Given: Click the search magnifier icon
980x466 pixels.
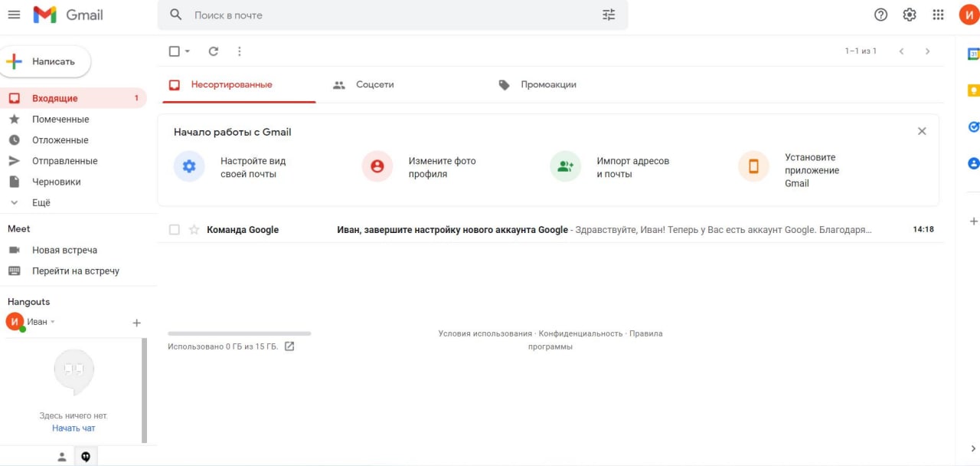Looking at the screenshot, I should point(176,15).
